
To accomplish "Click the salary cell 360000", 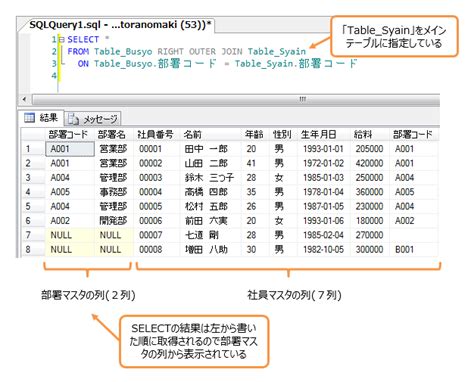I will click(x=370, y=192).
